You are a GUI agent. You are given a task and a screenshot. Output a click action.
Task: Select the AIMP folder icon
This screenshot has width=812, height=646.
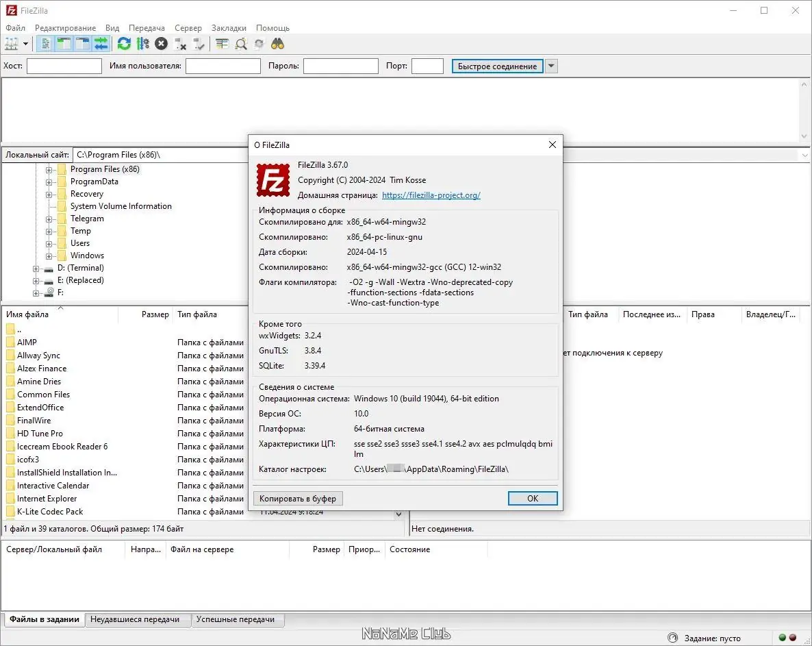pyautogui.click(x=10, y=343)
